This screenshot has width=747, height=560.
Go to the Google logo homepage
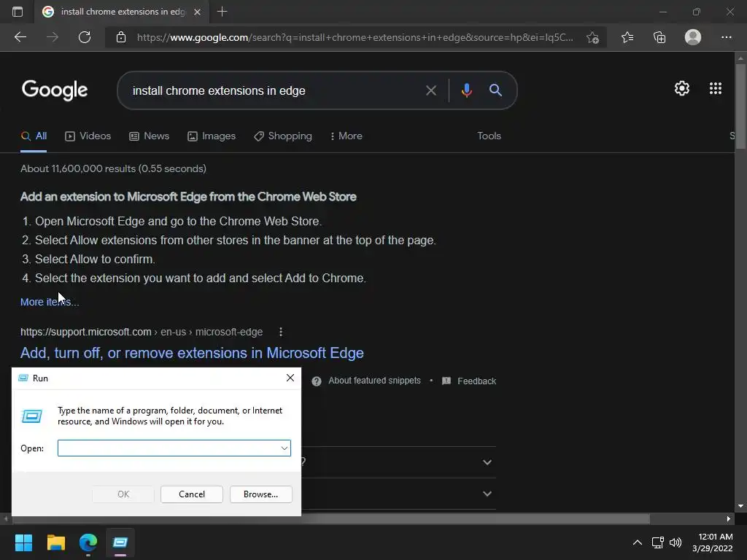point(55,90)
